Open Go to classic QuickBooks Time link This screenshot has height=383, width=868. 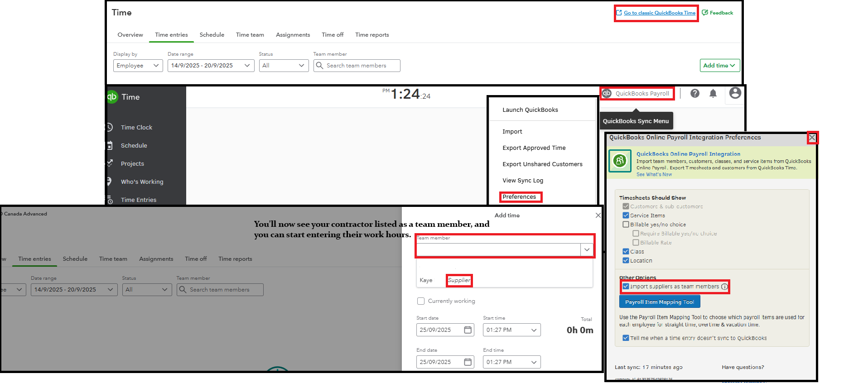(x=659, y=13)
